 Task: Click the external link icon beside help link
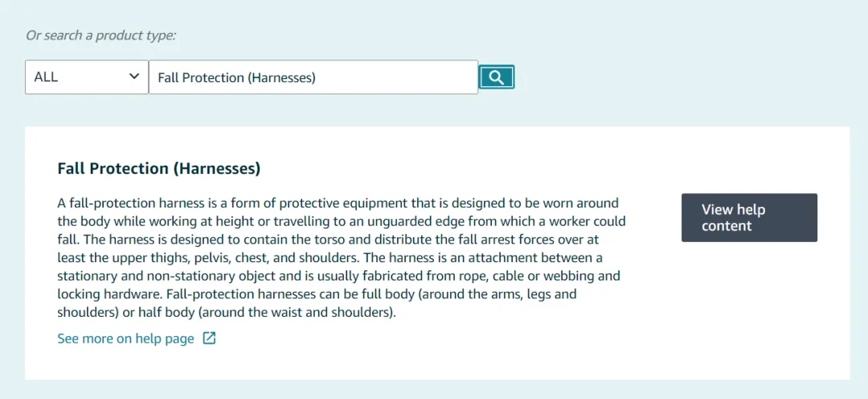(x=209, y=338)
